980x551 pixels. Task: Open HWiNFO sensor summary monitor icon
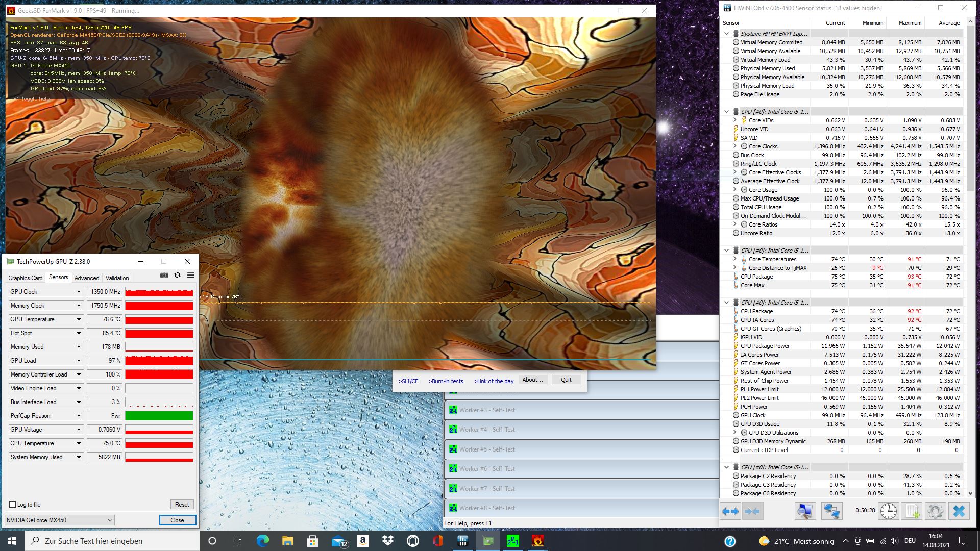(805, 511)
